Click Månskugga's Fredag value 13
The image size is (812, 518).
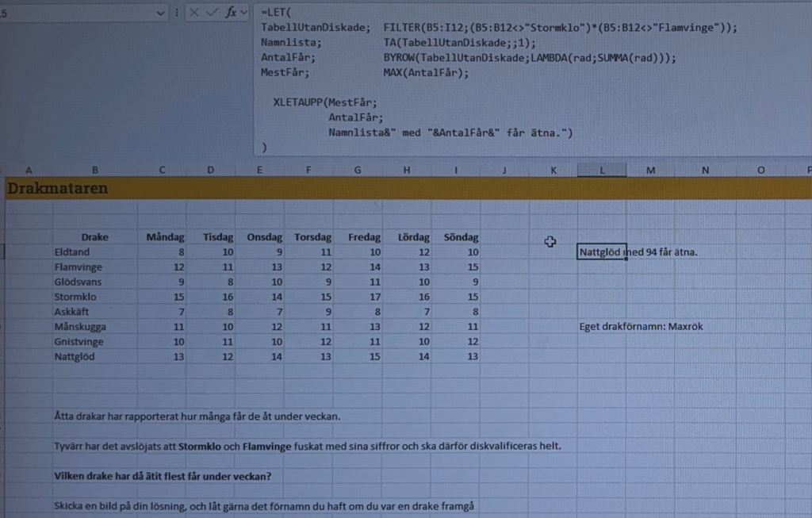tap(358, 327)
